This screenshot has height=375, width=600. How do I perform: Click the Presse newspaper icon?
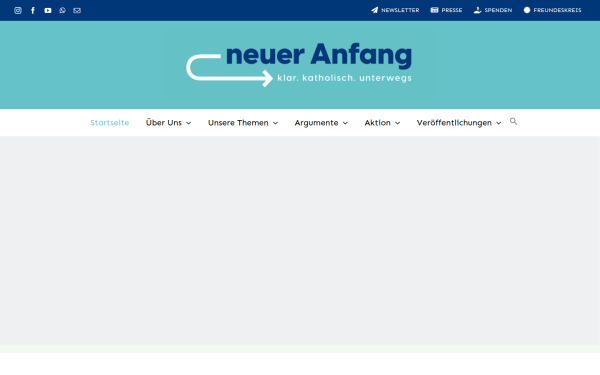pyautogui.click(x=434, y=10)
